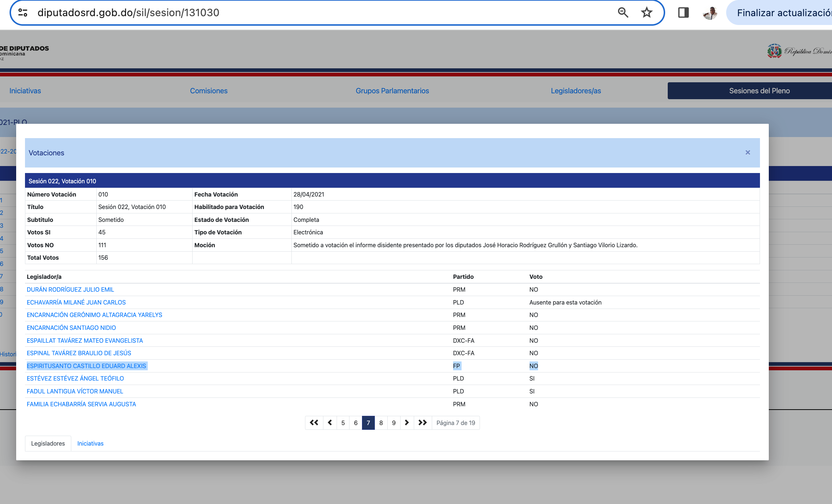Click the Votos SI value 45
832x504 pixels.
pyautogui.click(x=102, y=232)
